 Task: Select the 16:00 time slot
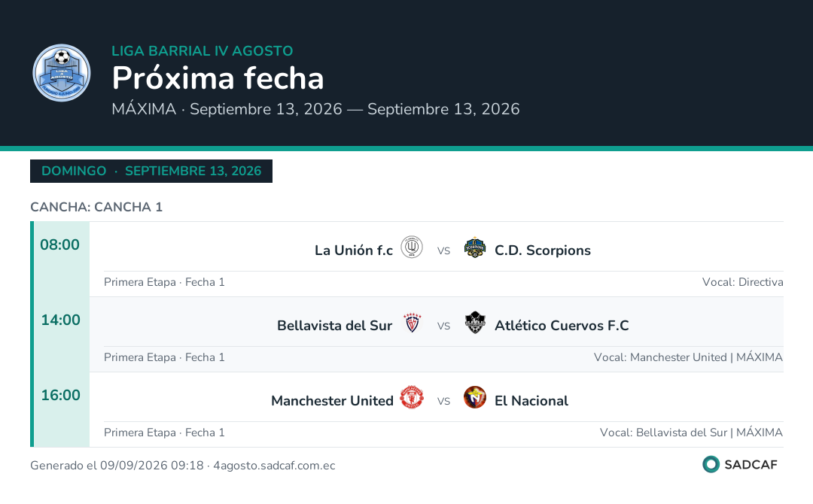(61, 395)
